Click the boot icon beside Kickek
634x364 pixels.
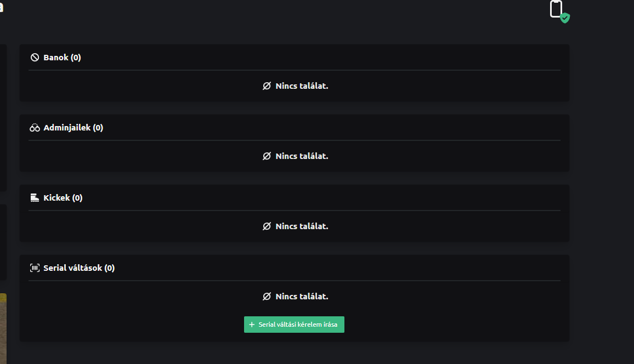pyautogui.click(x=35, y=198)
